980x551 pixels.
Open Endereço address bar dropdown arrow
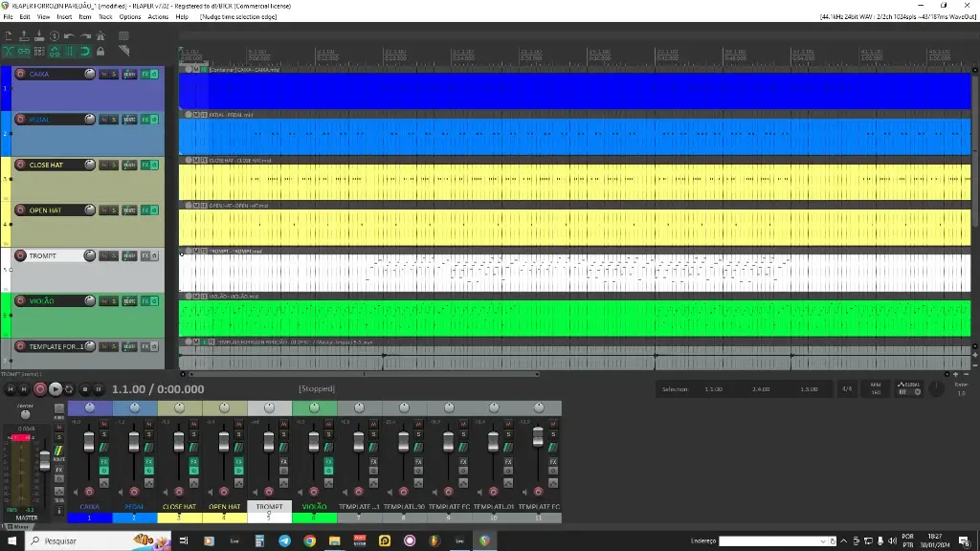pos(822,541)
